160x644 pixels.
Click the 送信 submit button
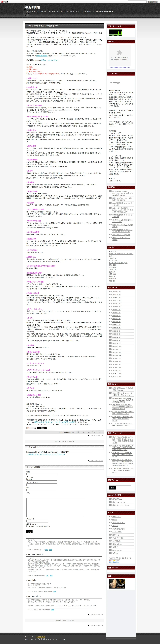pos(29,532)
